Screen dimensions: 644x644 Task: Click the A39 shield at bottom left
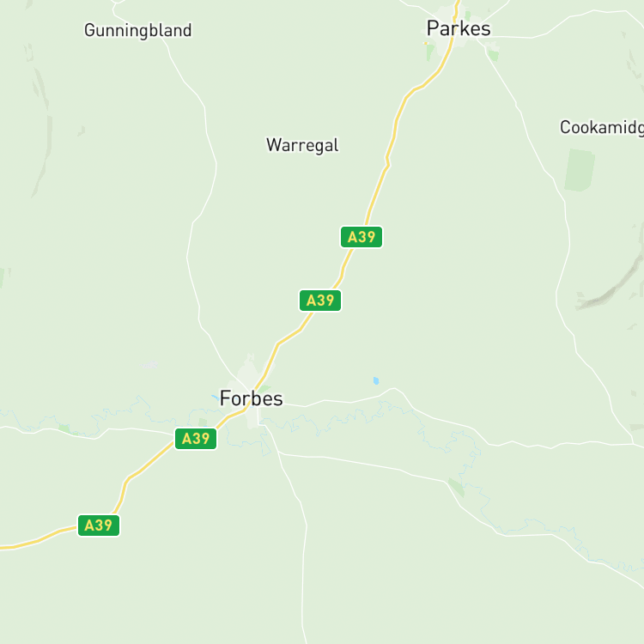99,526
